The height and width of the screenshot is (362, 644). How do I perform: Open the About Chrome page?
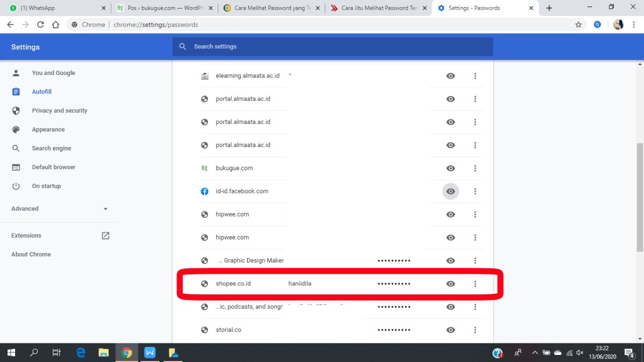click(x=31, y=254)
